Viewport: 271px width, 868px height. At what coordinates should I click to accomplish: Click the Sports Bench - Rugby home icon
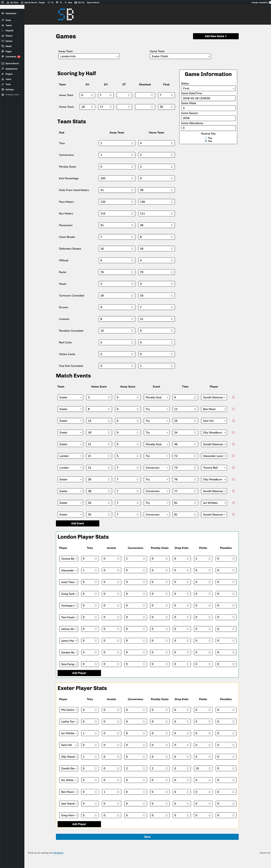(22, 2)
